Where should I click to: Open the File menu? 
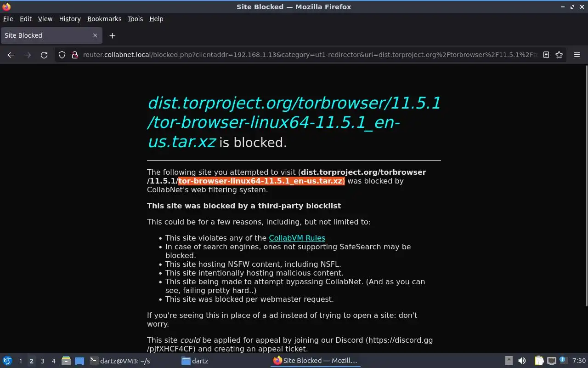coord(8,19)
